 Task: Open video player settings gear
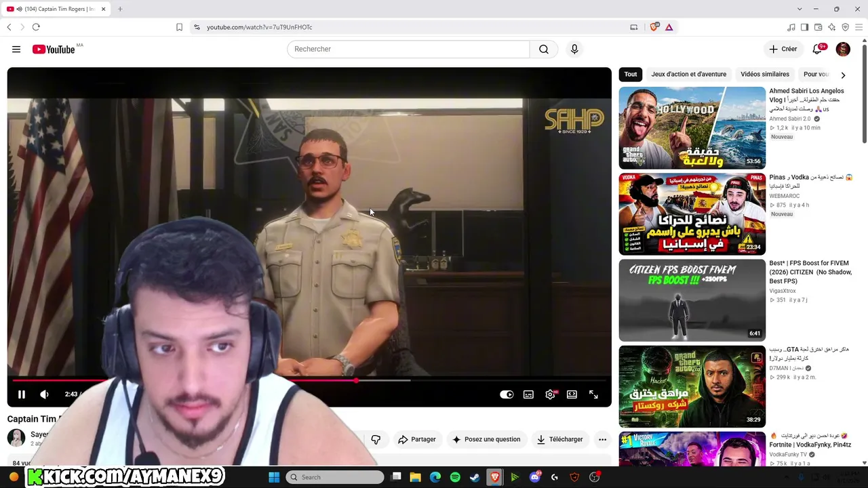(550, 394)
